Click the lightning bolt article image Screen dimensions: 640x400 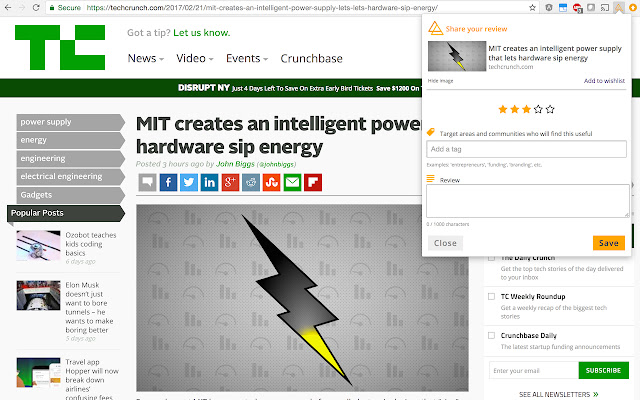(x=302, y=298)
